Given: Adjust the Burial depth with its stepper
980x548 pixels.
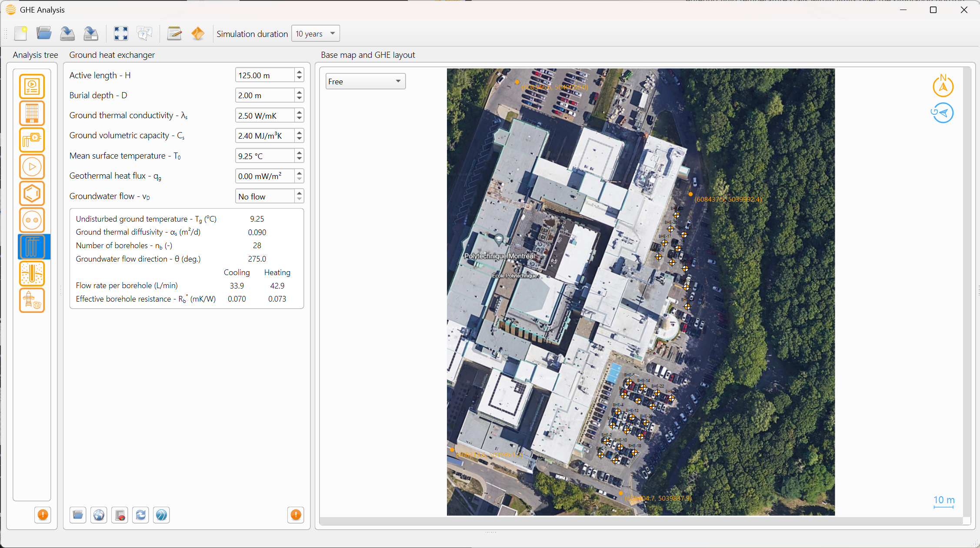Looking at the screenshot, I should tap(299, 95).
